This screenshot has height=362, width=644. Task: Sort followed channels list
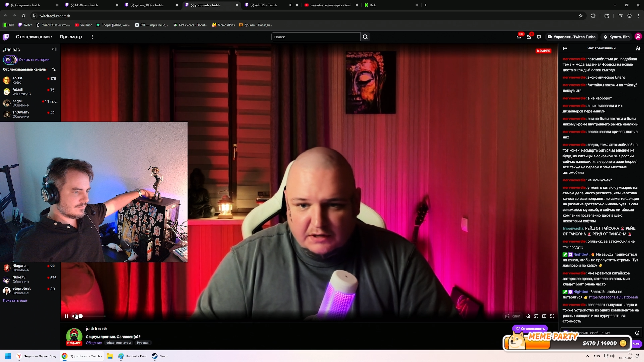click(x=54, y=69)
